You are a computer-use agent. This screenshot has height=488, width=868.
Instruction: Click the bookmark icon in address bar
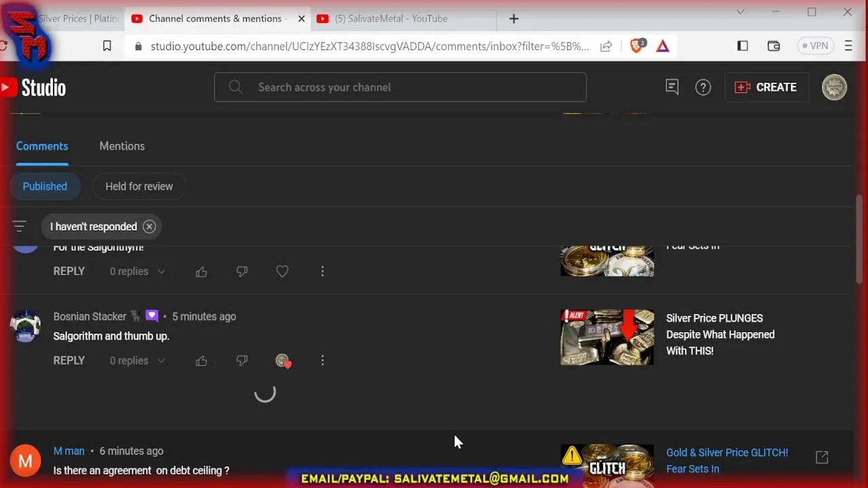point(107,46)
